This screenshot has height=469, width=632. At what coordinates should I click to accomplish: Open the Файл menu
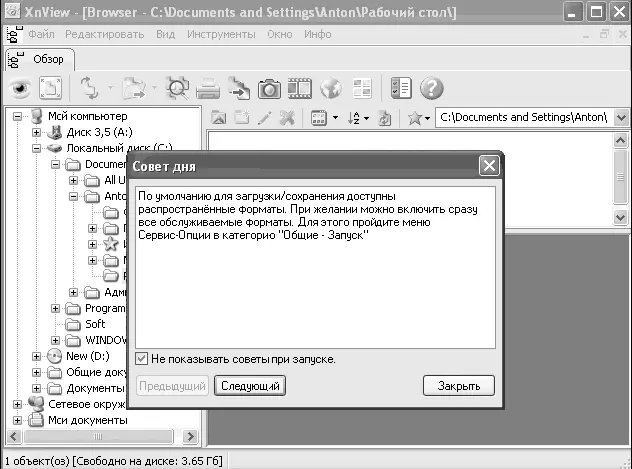pos(41,35)
